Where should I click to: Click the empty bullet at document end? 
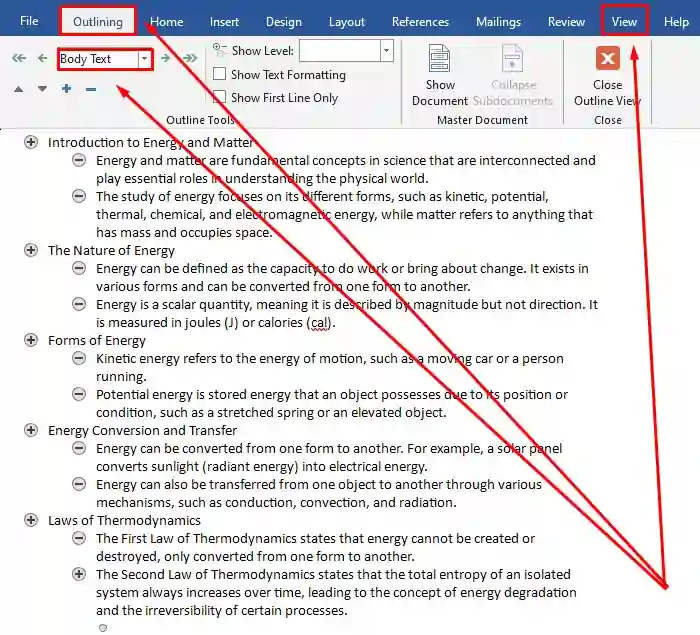pyautogui.click(x=103, y=628)
